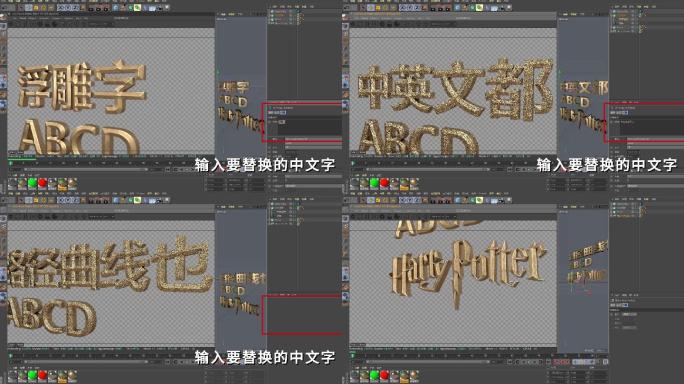
Task: Click the Z-axis lock icon in 中英文都 screenshot toolbar
Action: coord(417,8)
